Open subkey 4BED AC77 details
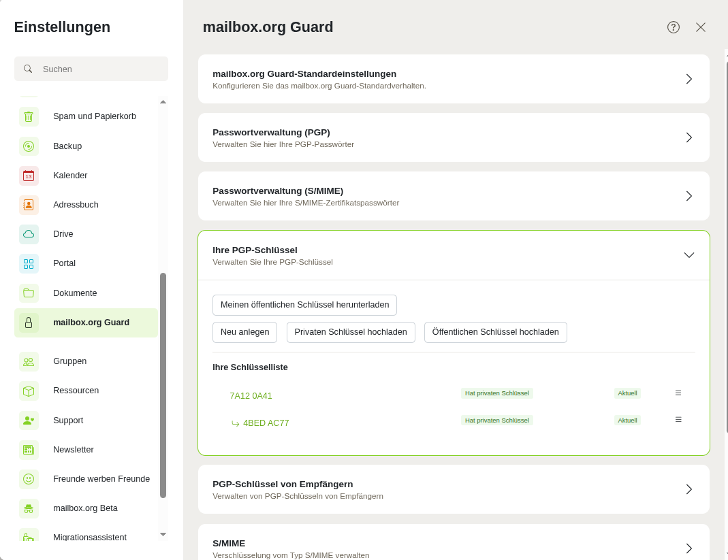Viewport: 728px width, 560px height. tap(266, 423)
